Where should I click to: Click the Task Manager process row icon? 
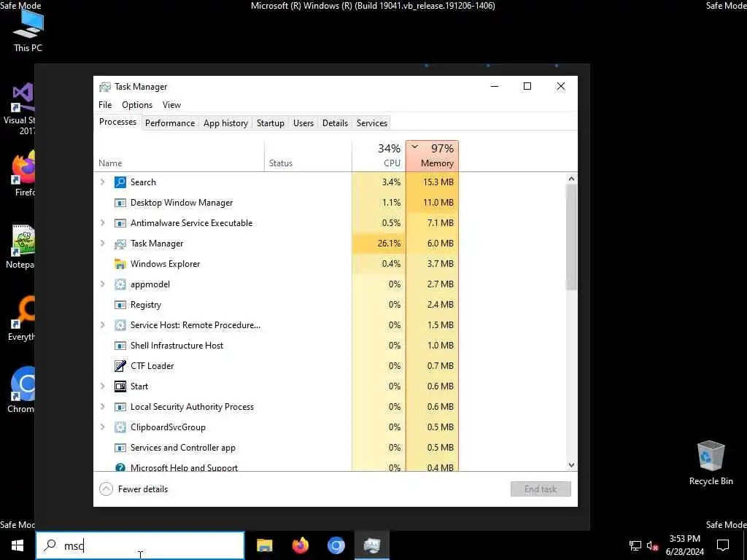(x=120, y=244)
